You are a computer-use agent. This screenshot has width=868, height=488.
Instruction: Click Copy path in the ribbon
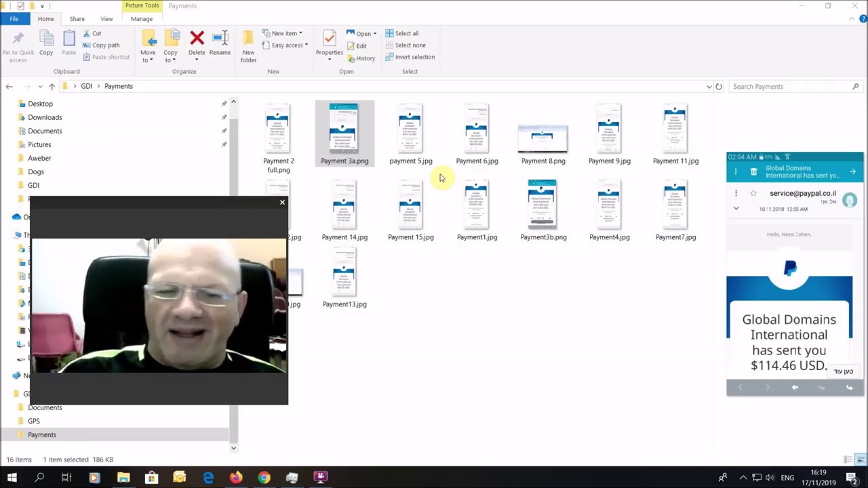pos(100,45)
